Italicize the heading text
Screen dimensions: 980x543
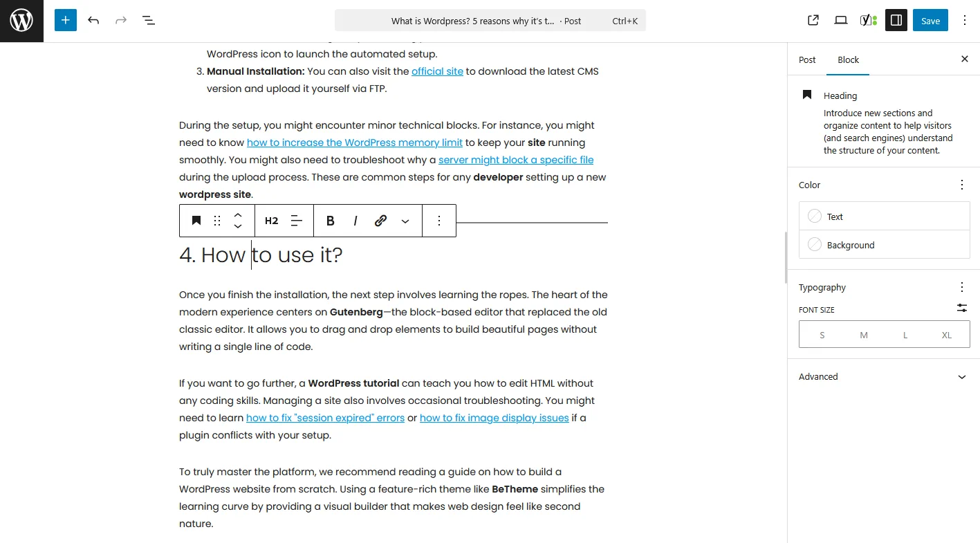[355, 220]
